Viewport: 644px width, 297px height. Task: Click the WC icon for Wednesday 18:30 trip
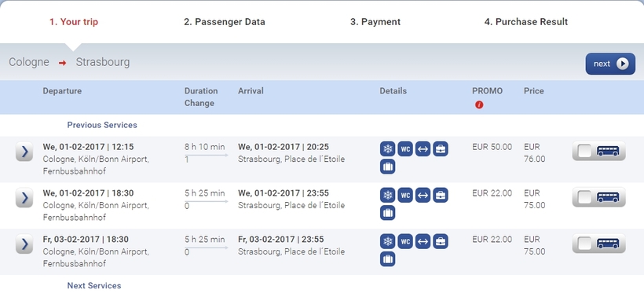pos(405,195)
